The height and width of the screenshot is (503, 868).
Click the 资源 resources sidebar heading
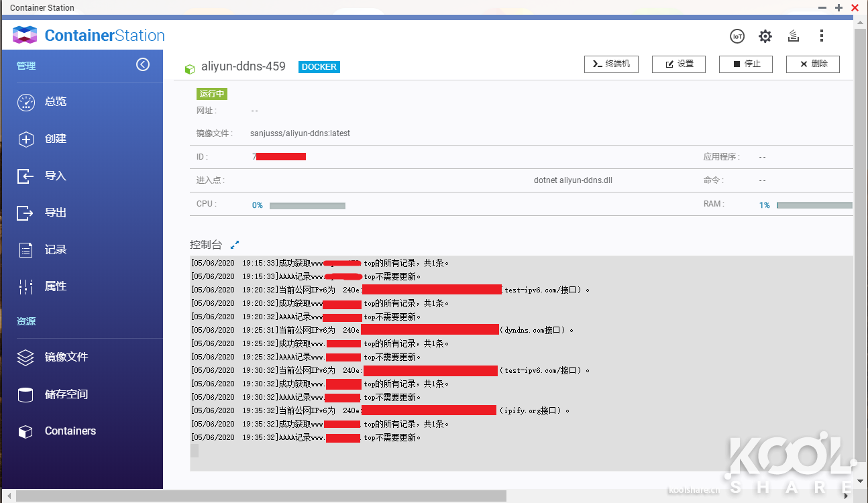click(x=26, y=321)
